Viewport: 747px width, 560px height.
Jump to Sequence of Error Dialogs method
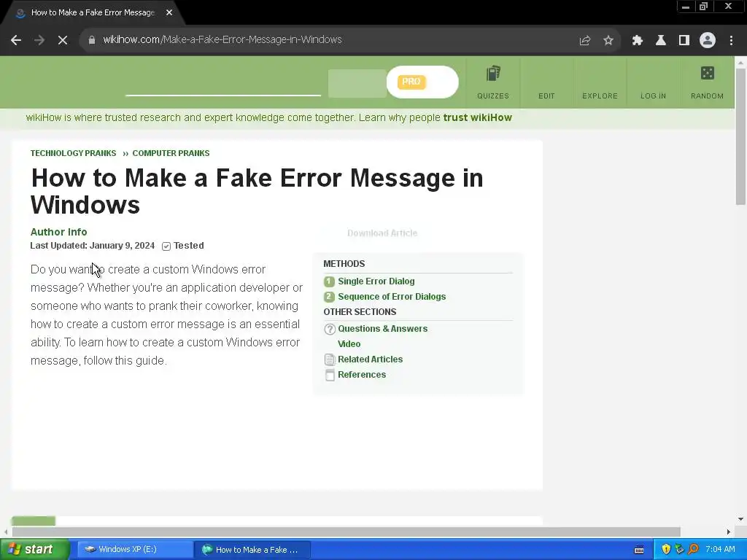click(392, 297)
